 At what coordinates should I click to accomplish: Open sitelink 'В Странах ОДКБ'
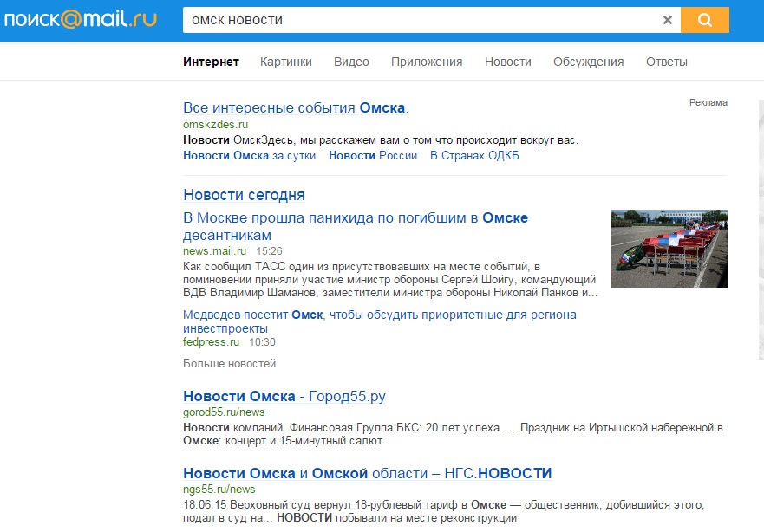pyautogui.click(x=474, y=156)
